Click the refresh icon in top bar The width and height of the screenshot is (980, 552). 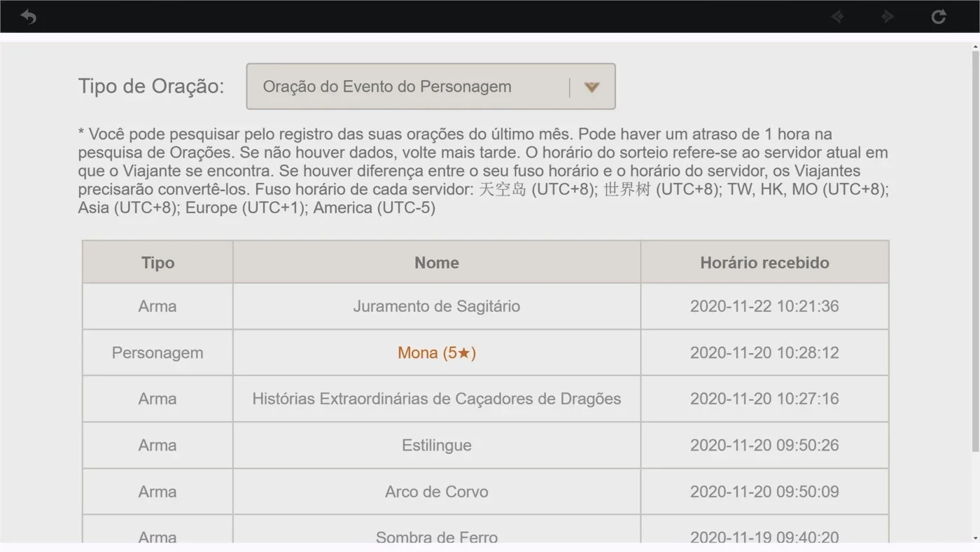pyautogui.click(x=939, y=16)
